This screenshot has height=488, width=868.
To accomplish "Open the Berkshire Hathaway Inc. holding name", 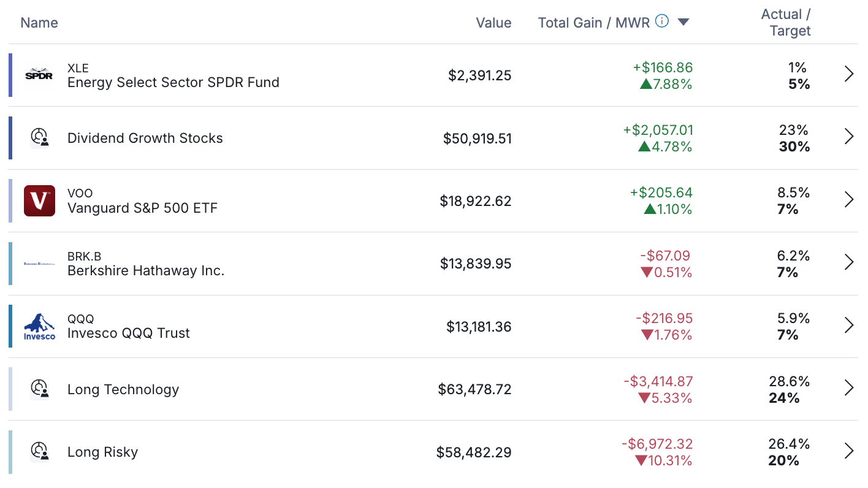I will tap(146, 270).
